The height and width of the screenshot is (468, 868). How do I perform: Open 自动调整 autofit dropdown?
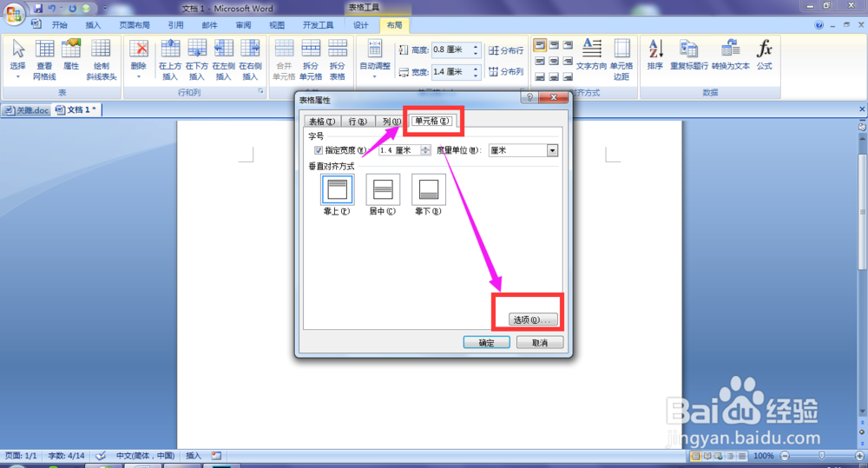tap(375, 60)
